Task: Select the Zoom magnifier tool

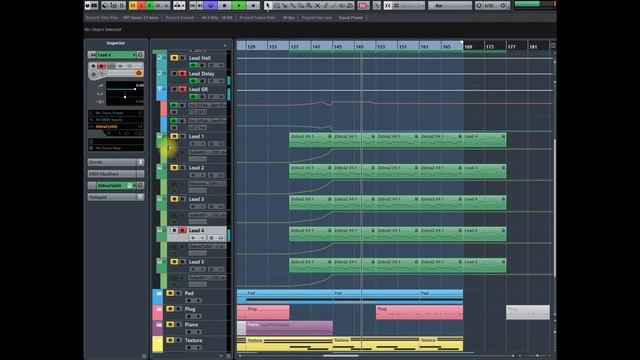Action: pyautogui.click(x=309, y=5)
